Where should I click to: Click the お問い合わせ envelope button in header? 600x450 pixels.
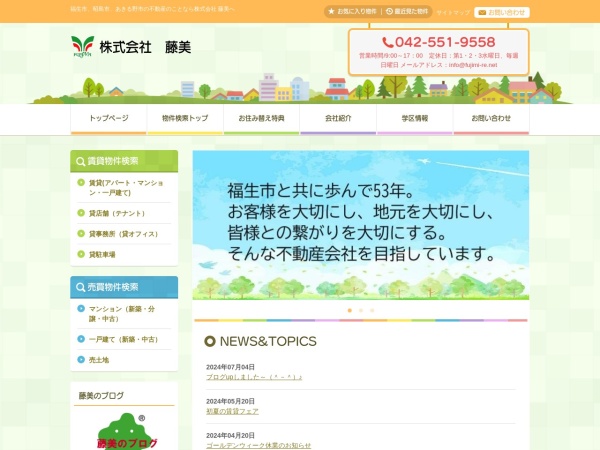[502, 13]
